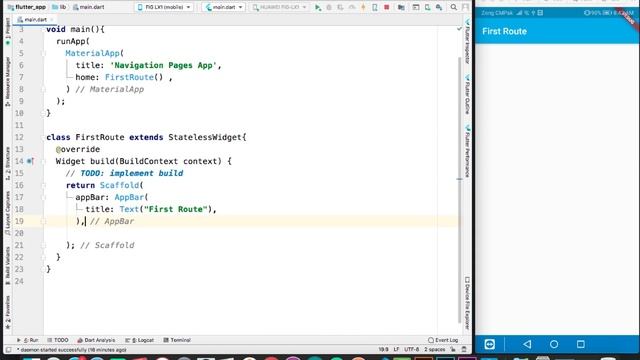This screenshot has width=640, height=360.
Task: Click fold end marker on line 10
Action: click(x=43, y=113)
